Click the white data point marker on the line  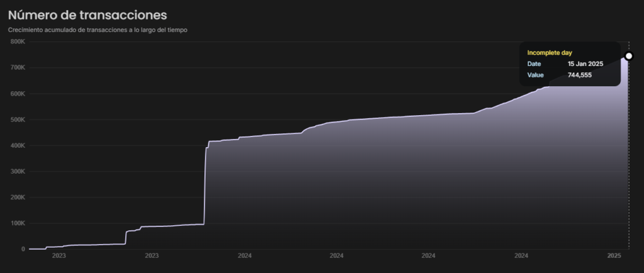[x=628, y=56]
